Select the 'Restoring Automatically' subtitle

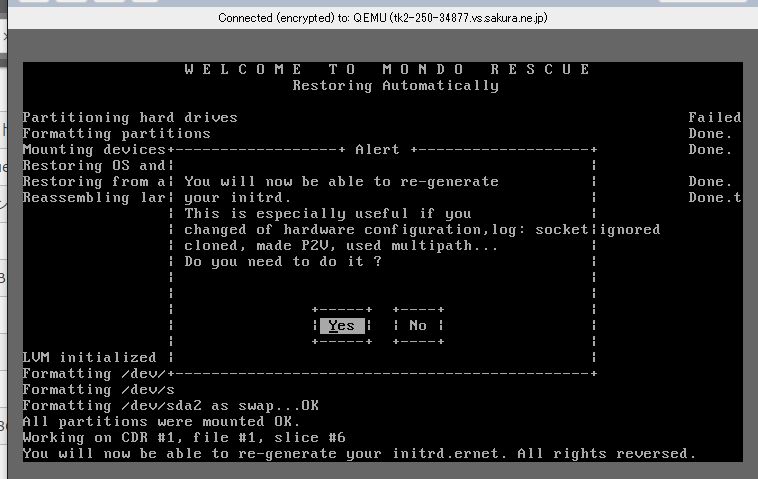[x=395, y=85]
